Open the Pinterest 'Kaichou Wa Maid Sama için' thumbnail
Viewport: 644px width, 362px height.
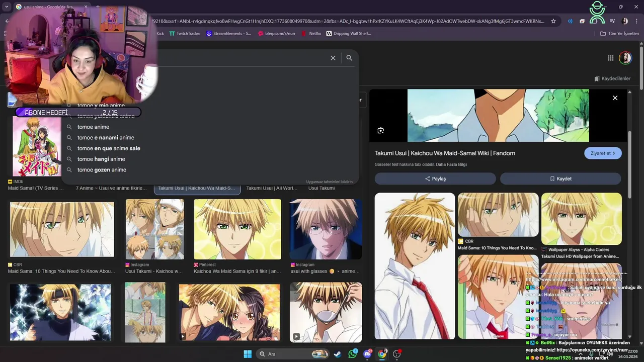pyautogui.click(x=237, y=229)
